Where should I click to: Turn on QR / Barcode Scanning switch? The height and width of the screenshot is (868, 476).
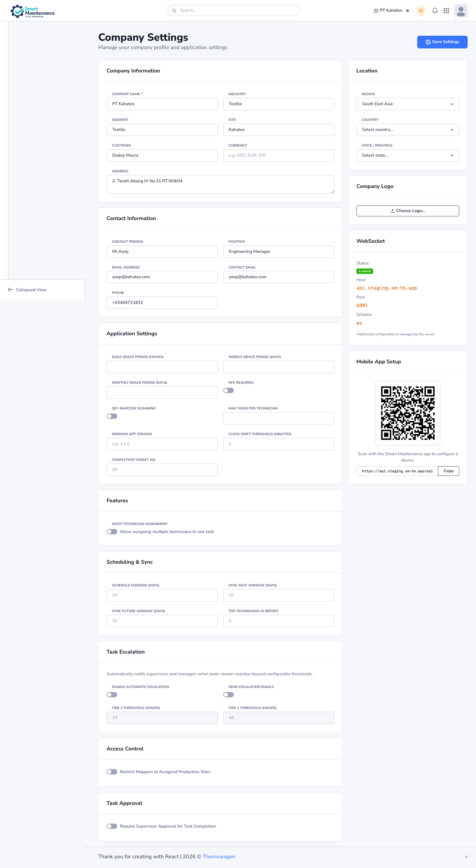(112, 416)
